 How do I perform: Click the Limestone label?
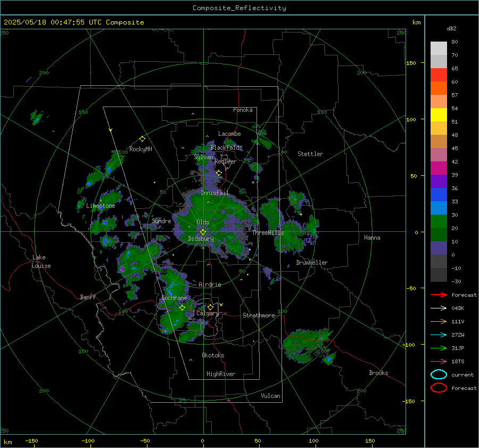(x=101, y=206)
